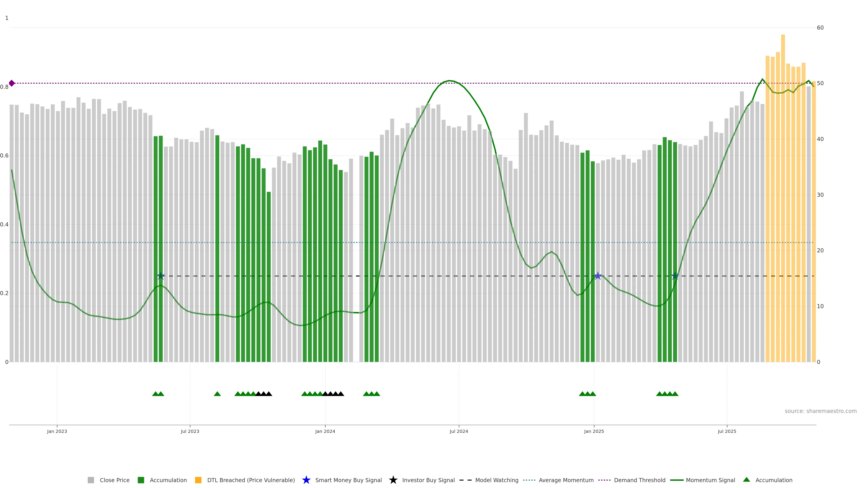Image resolution: width=868 pixels, height=488 pixels.
Task: Click the orange DTL Breached legend swatch
Action: tap(198, 480)
